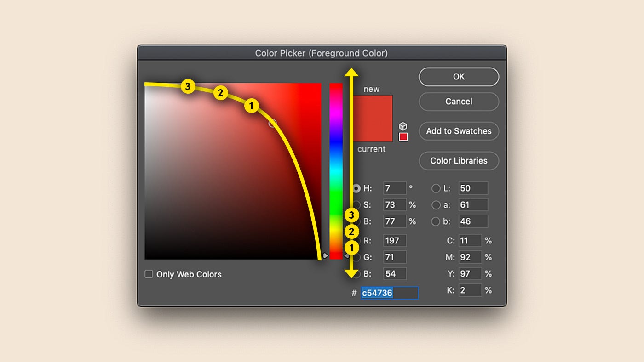644x362 pixels.
Task: Click the Lab a field showing 61
Action: click(x=473, y=205)
